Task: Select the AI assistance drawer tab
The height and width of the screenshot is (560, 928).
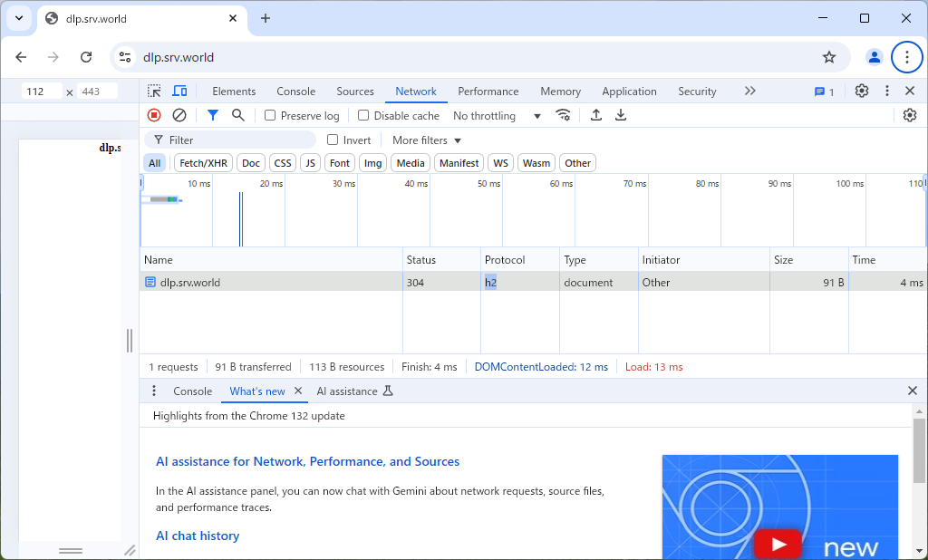Action: coord(354,391)
